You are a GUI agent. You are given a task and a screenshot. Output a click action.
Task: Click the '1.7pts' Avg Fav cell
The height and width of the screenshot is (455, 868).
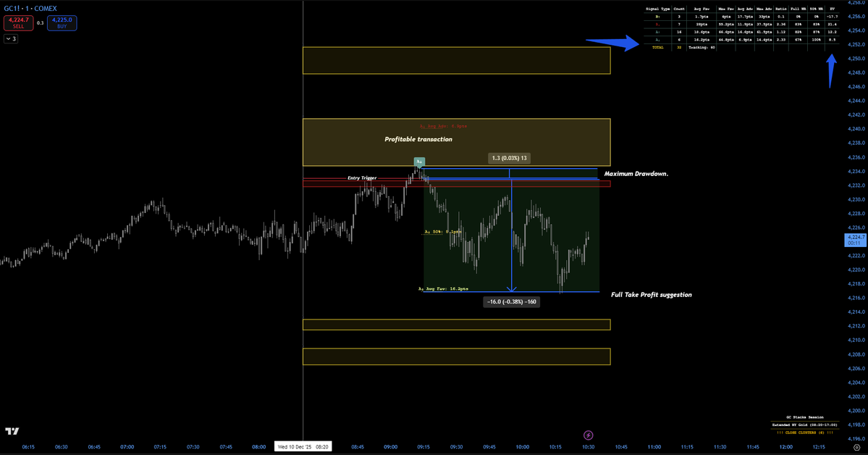click(701, 17)
